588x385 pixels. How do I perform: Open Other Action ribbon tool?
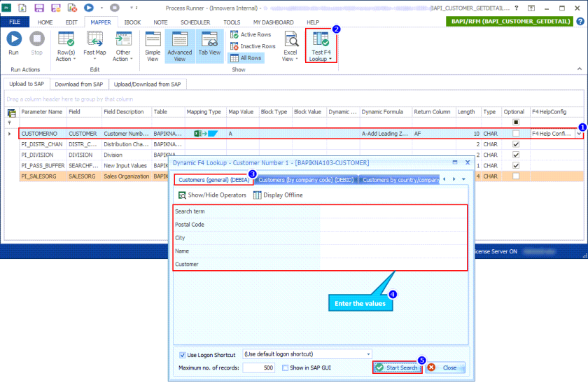pos(123,46)
